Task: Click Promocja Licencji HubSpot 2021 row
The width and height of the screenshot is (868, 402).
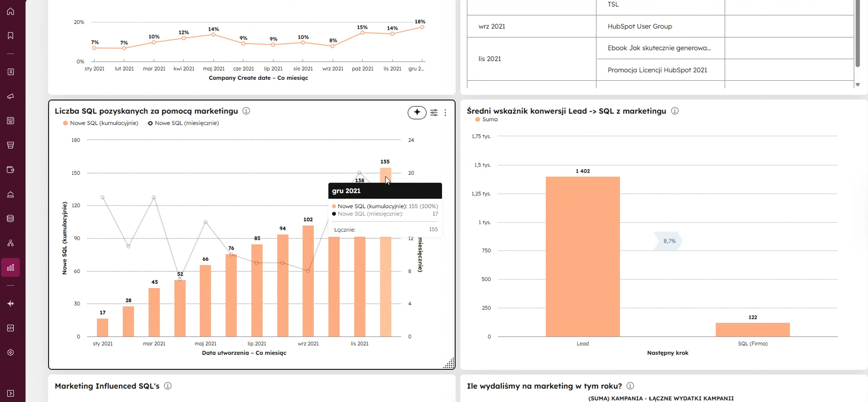Action: [657, 70]
